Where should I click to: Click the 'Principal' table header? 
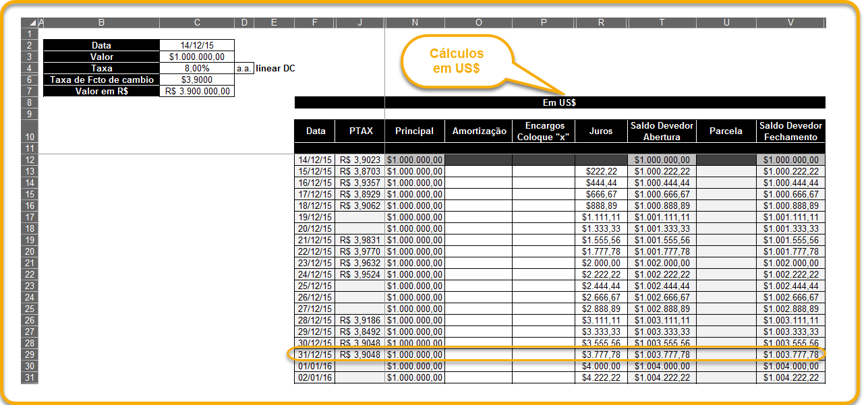pos(415,131)
